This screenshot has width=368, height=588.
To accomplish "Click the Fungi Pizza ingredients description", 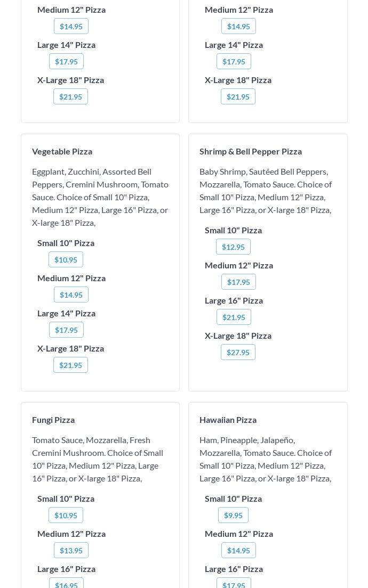I will tap(98, 459).
